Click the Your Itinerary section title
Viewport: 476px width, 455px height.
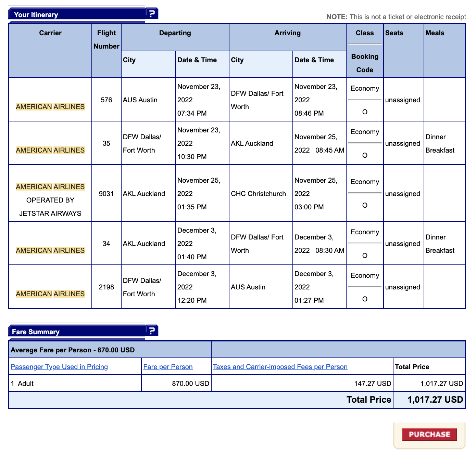pos(36,15)
